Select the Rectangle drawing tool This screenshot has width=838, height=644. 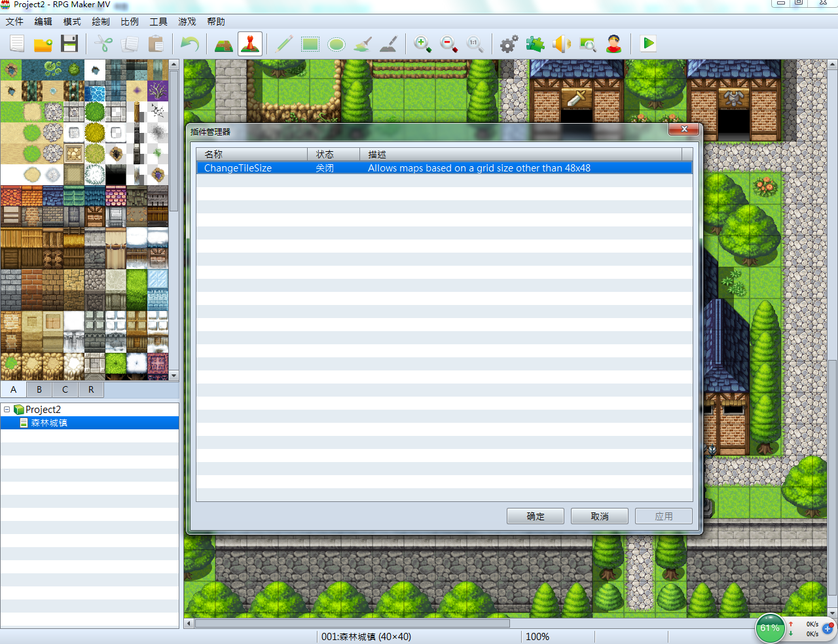tap(310, 44)
